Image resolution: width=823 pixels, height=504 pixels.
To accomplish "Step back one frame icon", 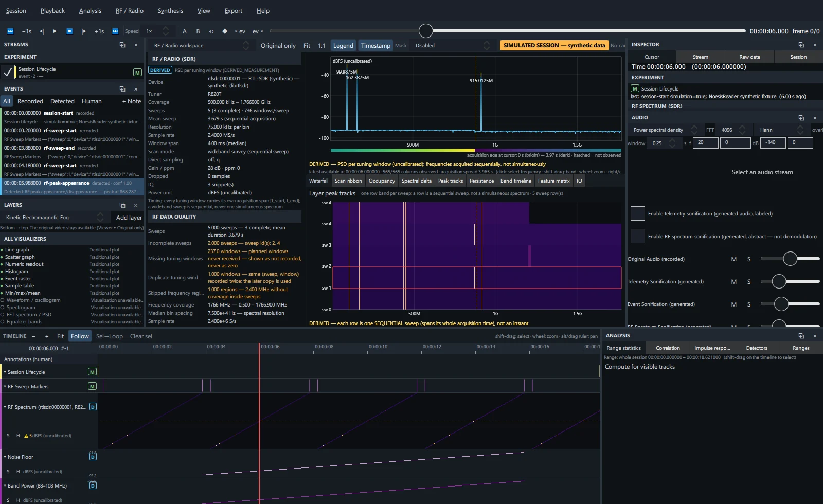I will tap(42, 31).
